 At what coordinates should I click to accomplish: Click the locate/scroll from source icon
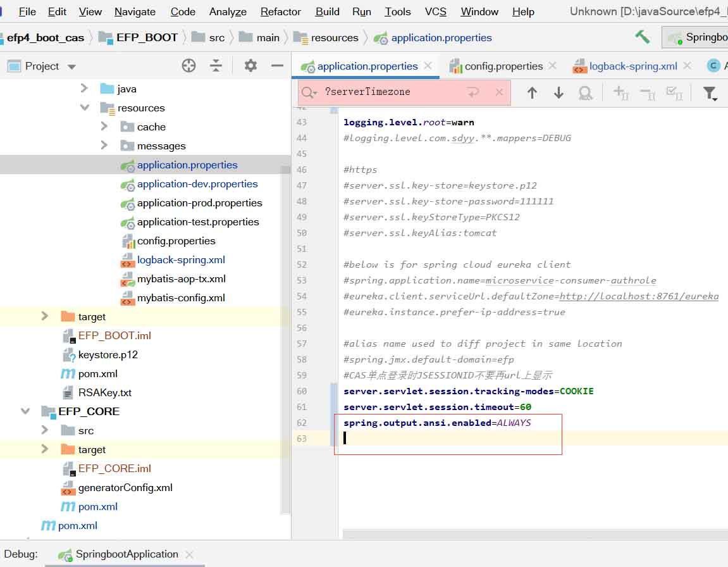(x=188, y=66)
